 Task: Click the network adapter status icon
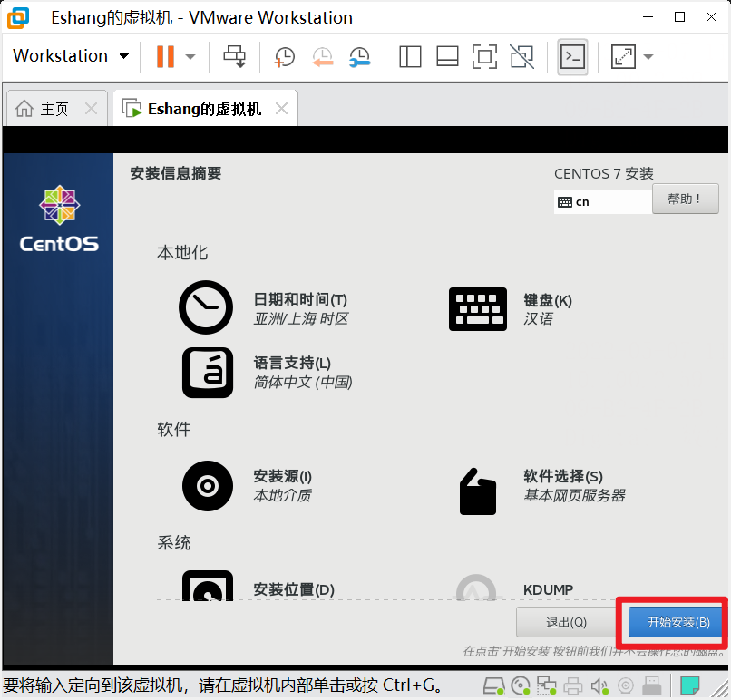click(546, 685)
